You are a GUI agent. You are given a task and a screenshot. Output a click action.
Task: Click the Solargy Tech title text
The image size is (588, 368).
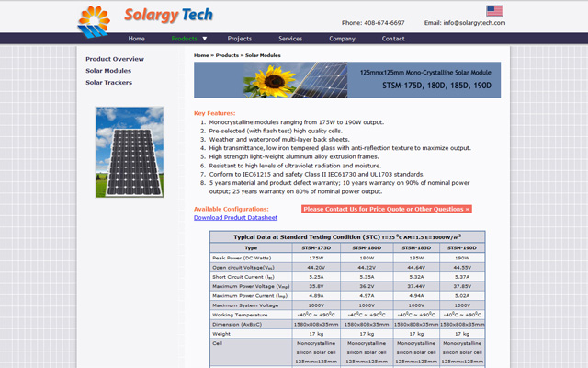(168, 15)
